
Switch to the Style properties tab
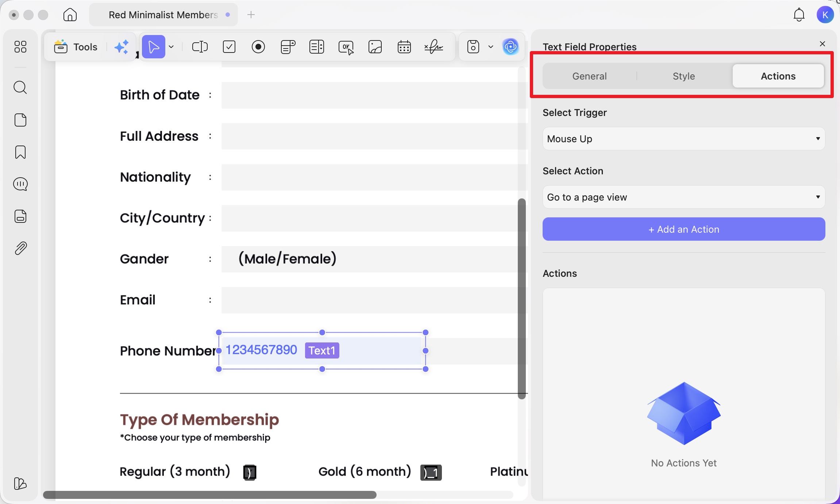(684, 76)
